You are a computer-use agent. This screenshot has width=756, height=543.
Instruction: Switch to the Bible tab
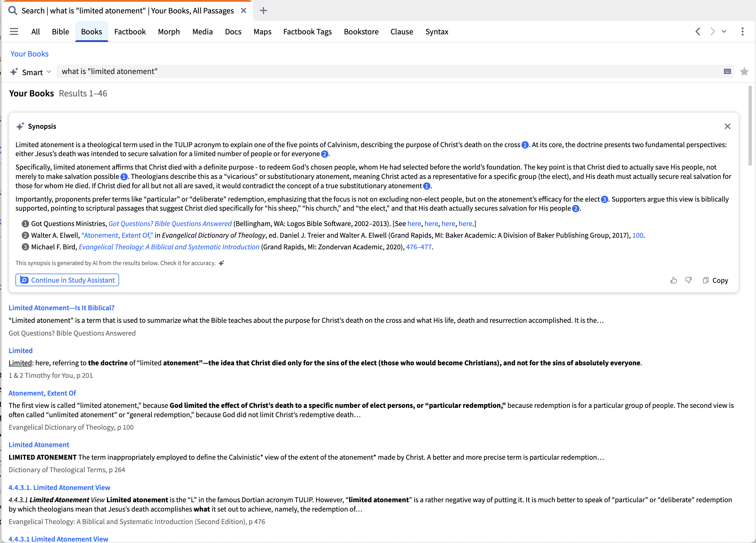[x=60, y=32]
